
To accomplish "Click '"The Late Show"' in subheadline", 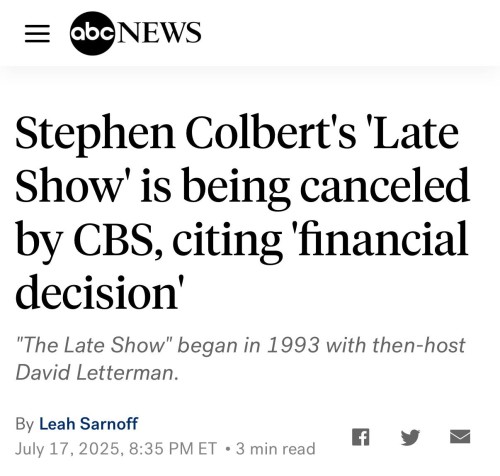I will pos(94,345).
